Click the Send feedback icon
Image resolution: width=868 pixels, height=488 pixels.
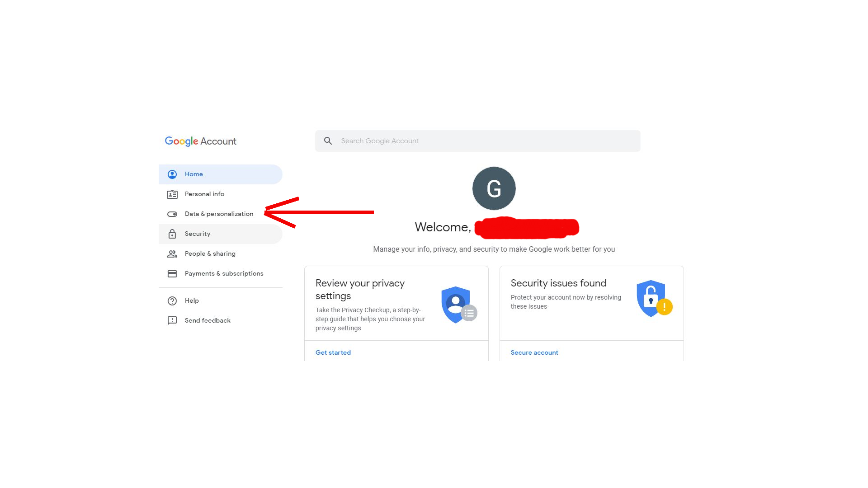point(172,320)
